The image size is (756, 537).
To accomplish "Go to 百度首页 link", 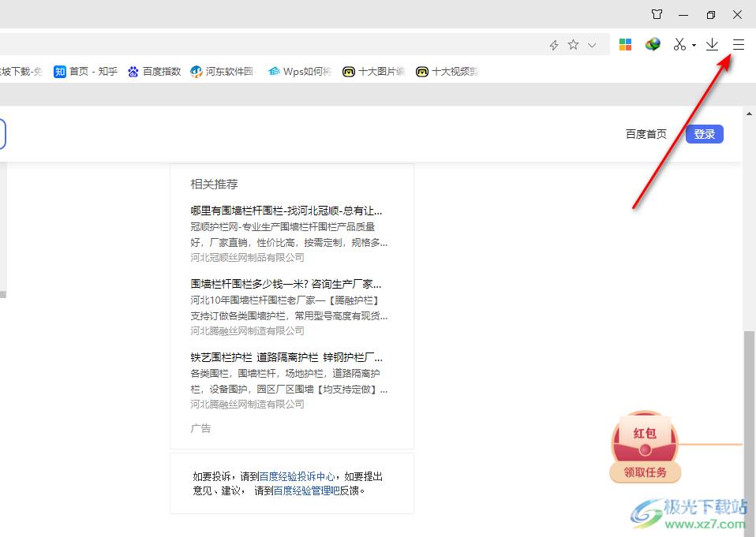I will (646, 134).
